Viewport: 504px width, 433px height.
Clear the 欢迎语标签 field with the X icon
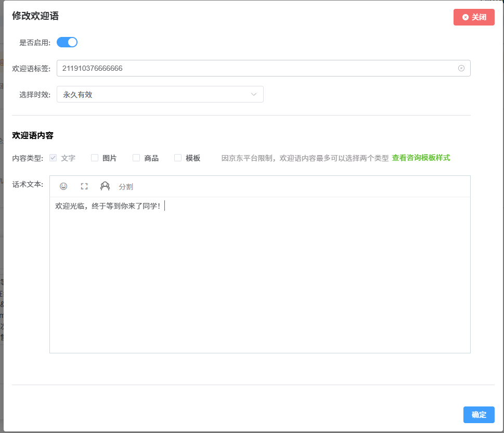(x=461, y=68)
